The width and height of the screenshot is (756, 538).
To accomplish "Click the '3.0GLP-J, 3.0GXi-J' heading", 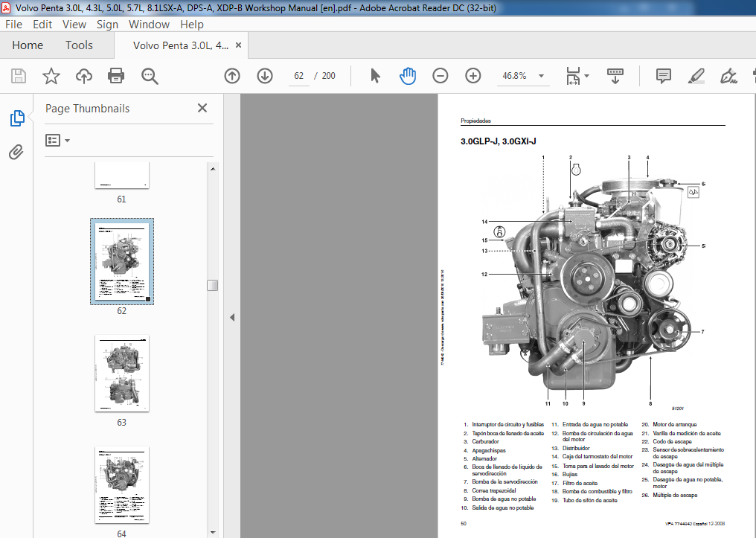I will point(498,141).
